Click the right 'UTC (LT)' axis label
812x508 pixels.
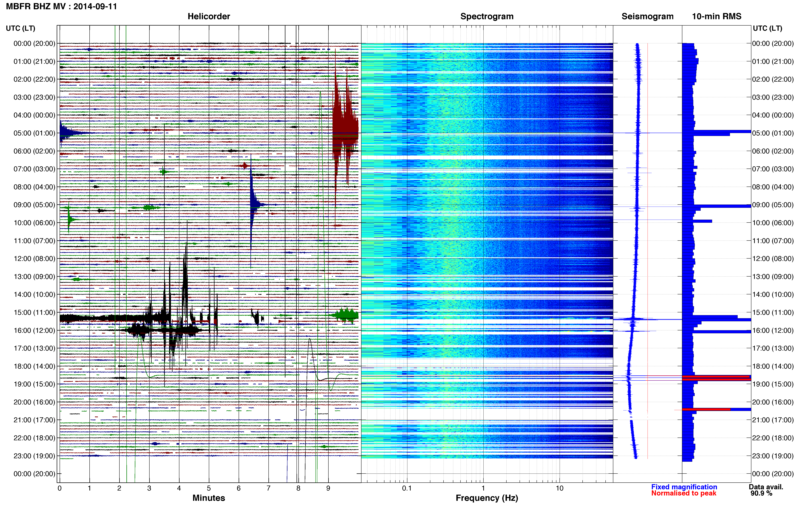pyautogui.click(x=767, y=28)
